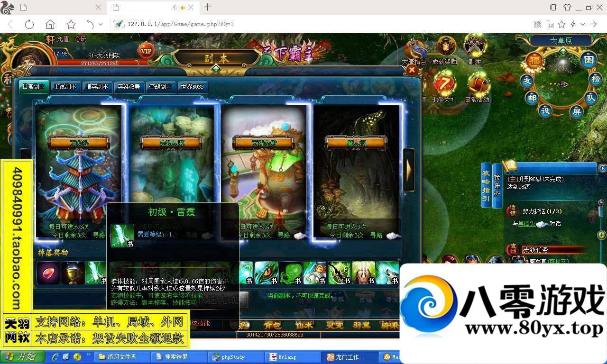Viewport: 607px width, 364px height.
Task: Click the 屏 screen orb
Action: [576, 112]
